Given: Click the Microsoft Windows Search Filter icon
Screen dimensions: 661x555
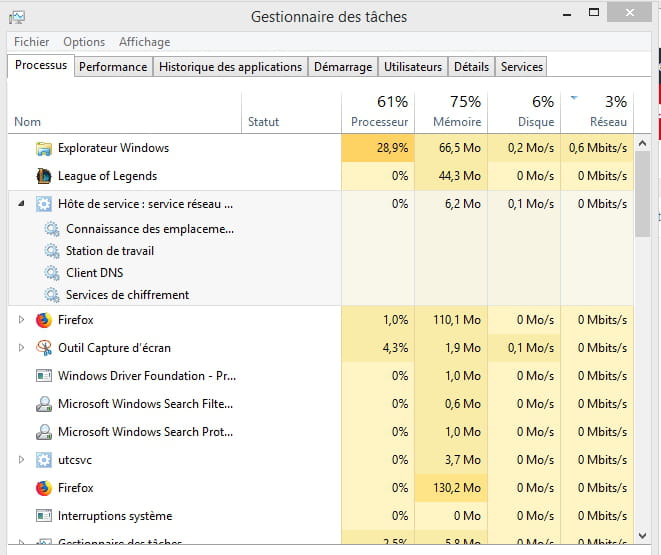Looking at the screenshot, I should 44,404.
